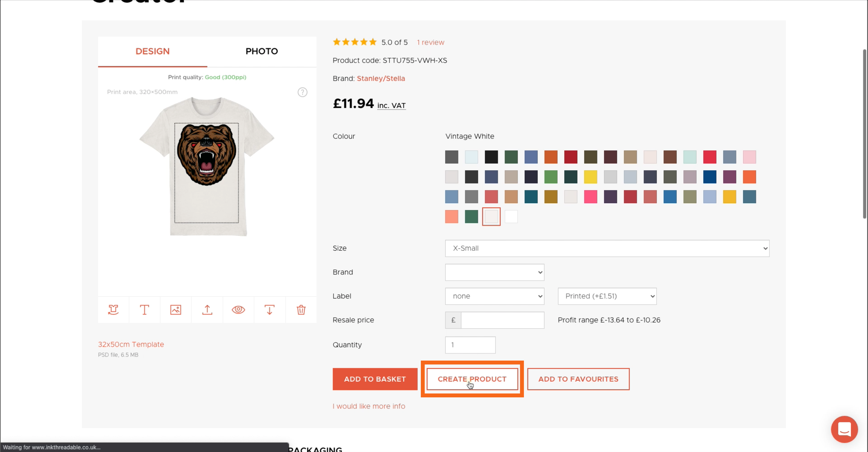Toggle the eye preview icon

click(238, 309)
